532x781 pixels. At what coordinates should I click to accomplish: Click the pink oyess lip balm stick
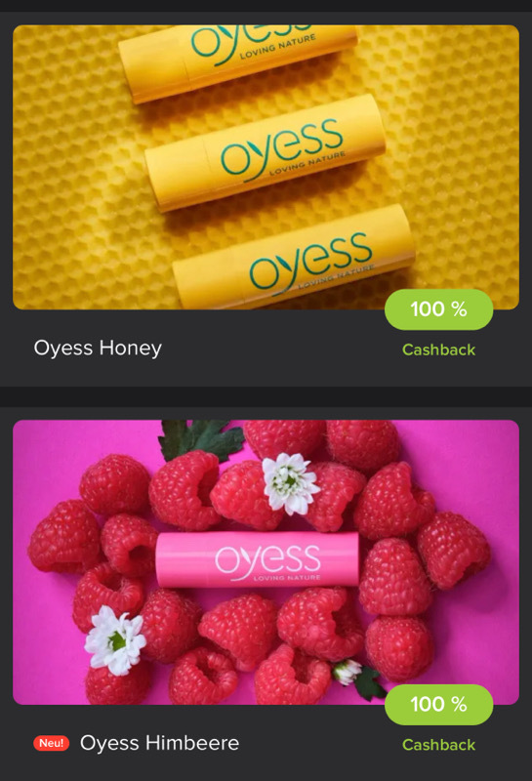coord(258,558)
